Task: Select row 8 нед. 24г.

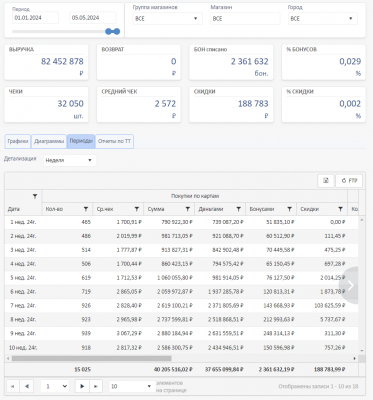Action: [x=182, y=320]
